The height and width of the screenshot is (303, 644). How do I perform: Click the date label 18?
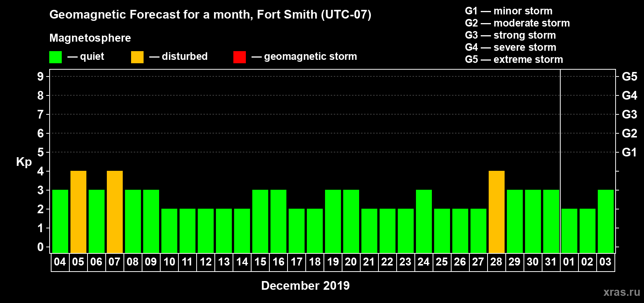[314, 262]
